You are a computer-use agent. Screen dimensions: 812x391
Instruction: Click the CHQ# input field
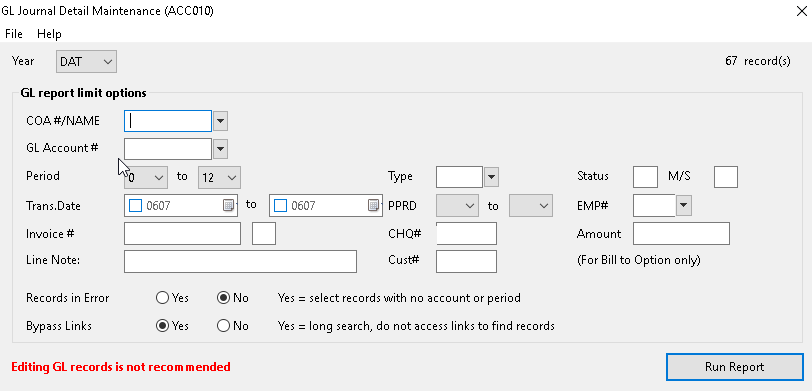coord(467,234)
